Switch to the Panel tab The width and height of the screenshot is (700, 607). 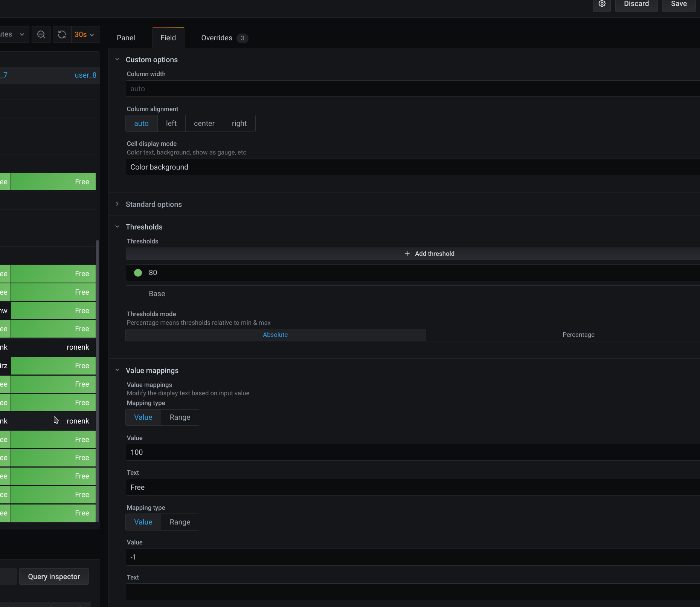126,38
